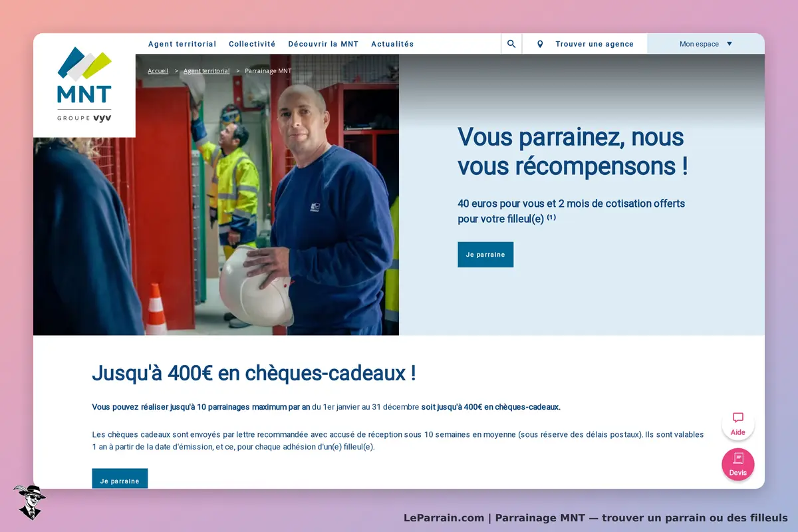This screenshot has height=532, width=798.
Task: Click Trouver une agence link
Action: pos(595,44)
